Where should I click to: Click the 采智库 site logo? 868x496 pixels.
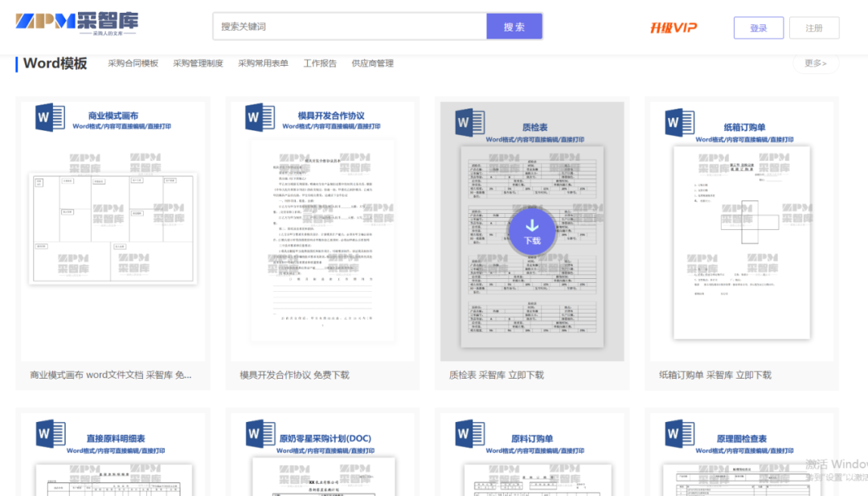point(76,24)
